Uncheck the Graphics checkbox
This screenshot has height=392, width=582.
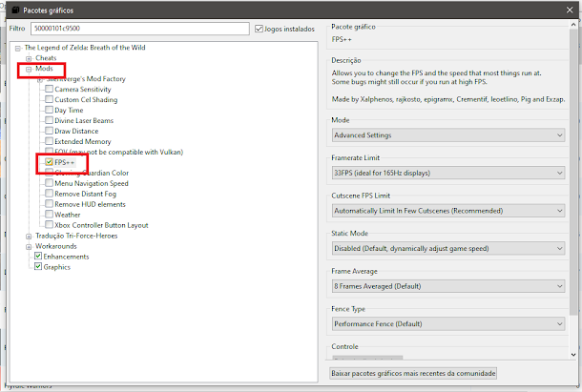coord(38,266)
